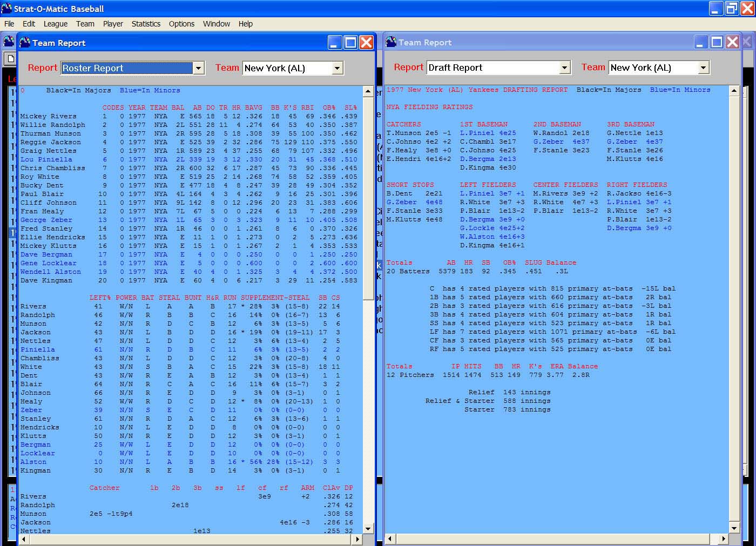Click the SHORT STOPS heading
Screen dimensions: 756x546
pyautogui.click(x=410, y=185)
